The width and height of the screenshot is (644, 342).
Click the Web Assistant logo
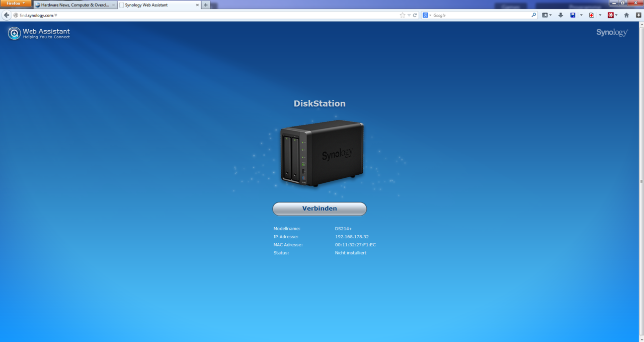tap(39, 34)
